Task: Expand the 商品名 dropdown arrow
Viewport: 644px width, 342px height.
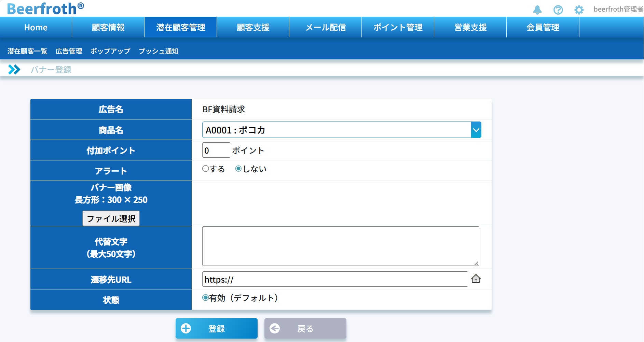Action: pyautogui.click(x=476, y=130)
